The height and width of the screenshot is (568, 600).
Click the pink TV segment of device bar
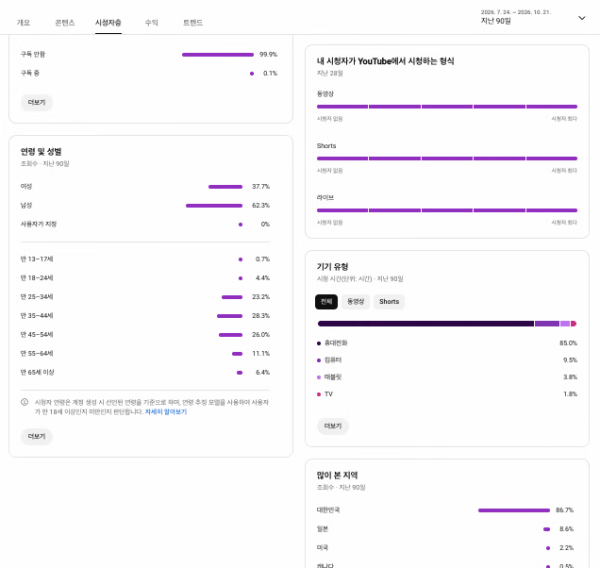[574, 324]
